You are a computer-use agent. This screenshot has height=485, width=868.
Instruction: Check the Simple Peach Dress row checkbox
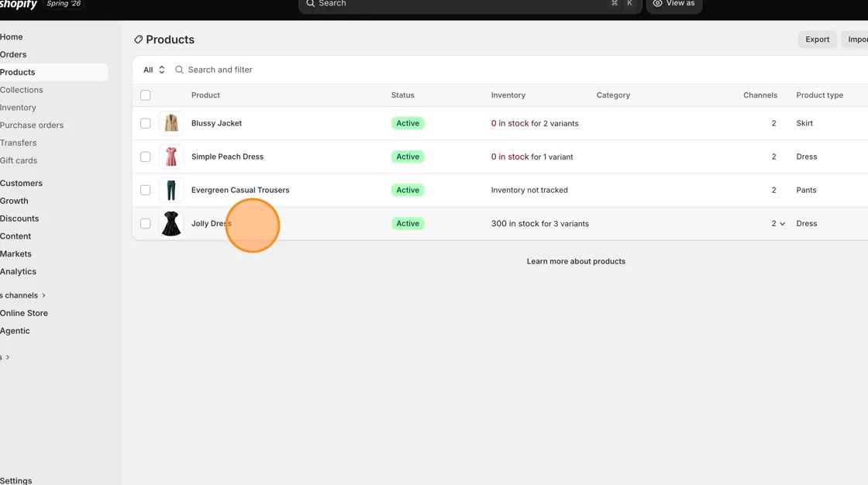[x=146, y=157]
